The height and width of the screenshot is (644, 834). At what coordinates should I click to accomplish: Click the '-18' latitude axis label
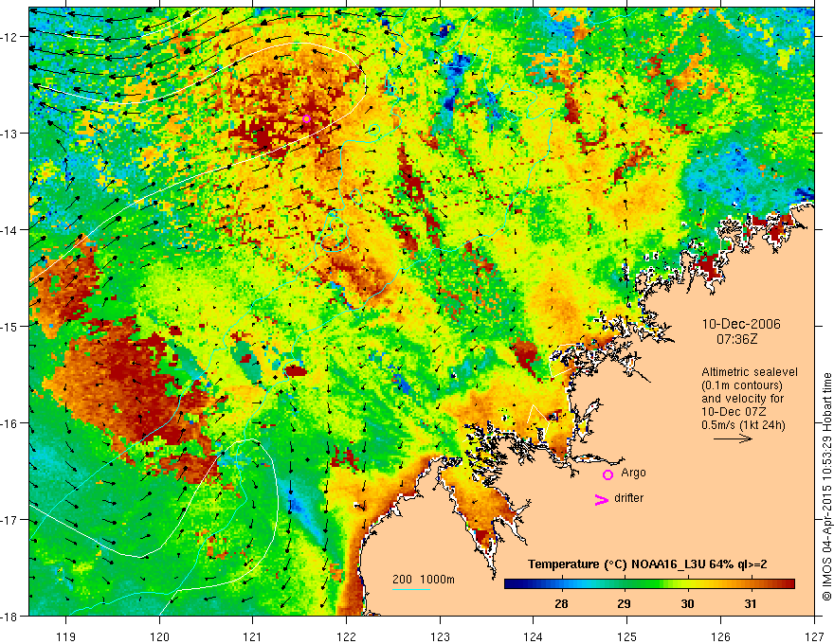point(9,616)
